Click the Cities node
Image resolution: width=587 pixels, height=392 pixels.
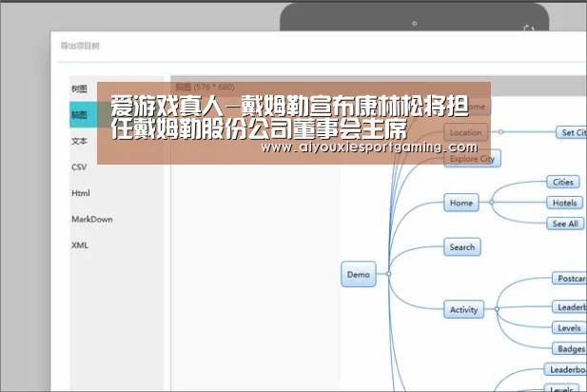pos(562,182)
